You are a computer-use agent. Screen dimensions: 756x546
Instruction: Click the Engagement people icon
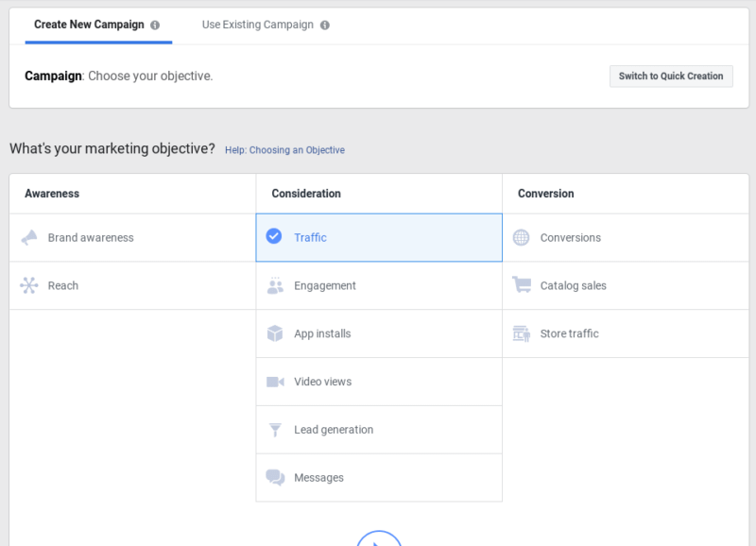click(275, 285)
